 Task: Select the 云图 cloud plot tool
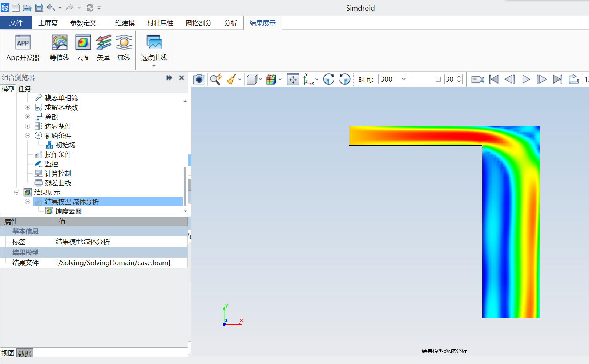83,48
